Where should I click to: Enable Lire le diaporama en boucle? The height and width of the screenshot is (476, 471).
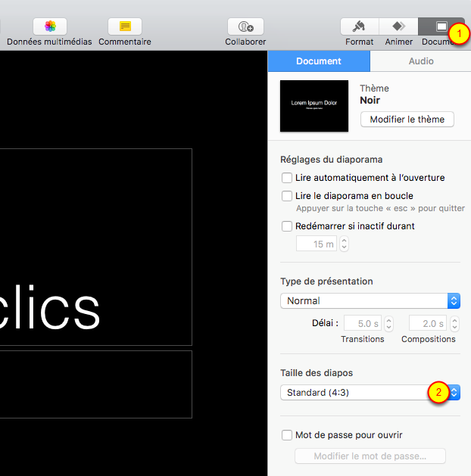(x=287, y=196)
